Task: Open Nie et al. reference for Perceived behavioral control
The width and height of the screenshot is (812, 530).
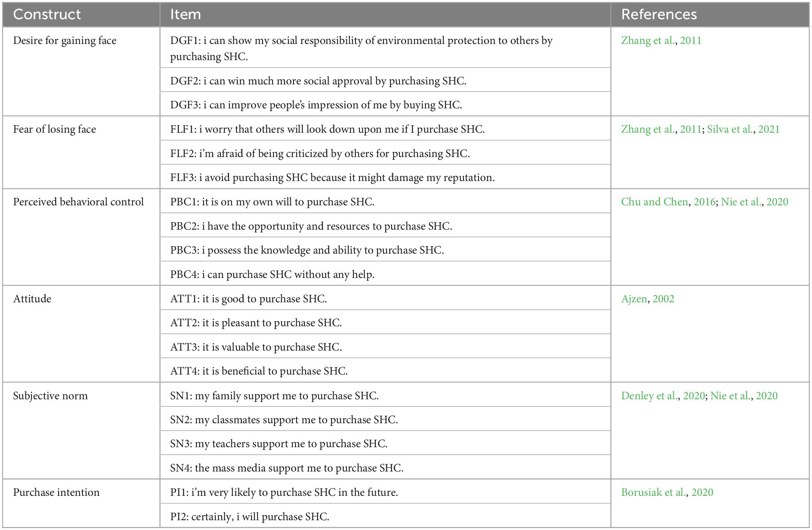Action: [741, 202]
